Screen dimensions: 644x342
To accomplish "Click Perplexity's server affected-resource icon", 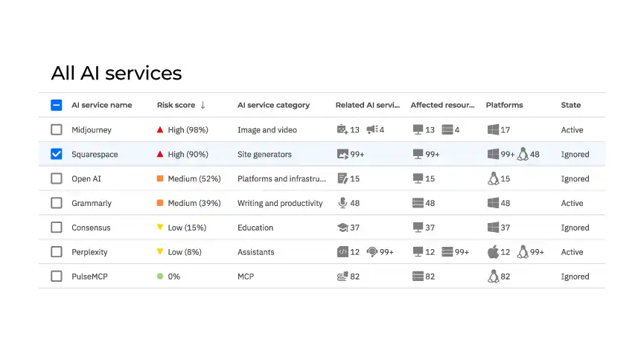I will [x=447, y=252].
